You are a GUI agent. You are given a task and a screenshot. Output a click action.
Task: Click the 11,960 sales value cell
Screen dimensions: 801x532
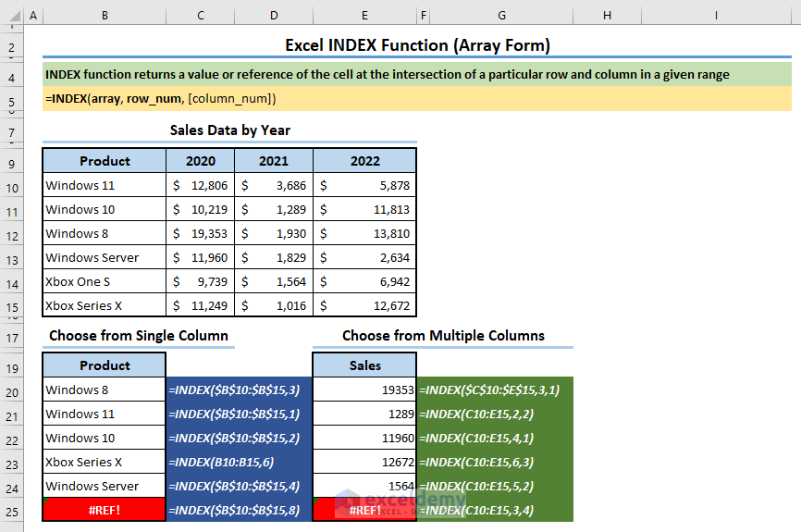pyautogui.click(x=200, y=257)
